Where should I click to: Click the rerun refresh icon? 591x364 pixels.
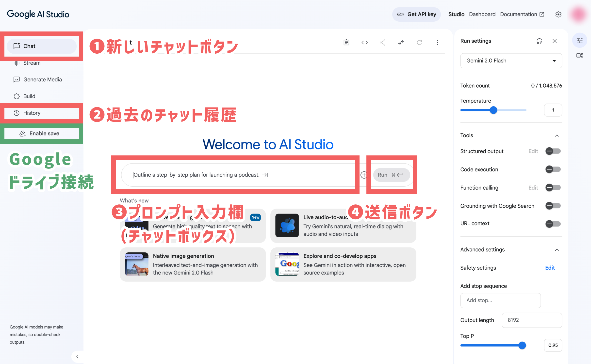click(x=419, y=43)
